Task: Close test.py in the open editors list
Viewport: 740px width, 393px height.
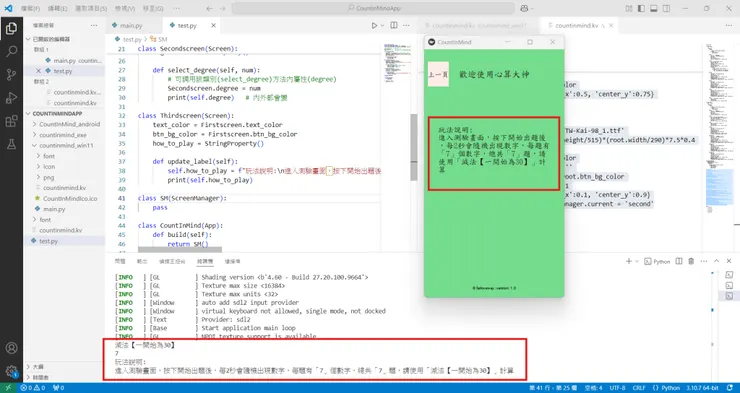Action: [x=39, y=71]
